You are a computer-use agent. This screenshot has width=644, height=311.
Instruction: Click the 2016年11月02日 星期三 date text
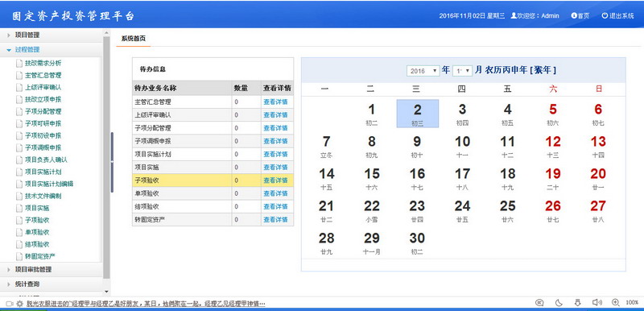tap(472, 16)
